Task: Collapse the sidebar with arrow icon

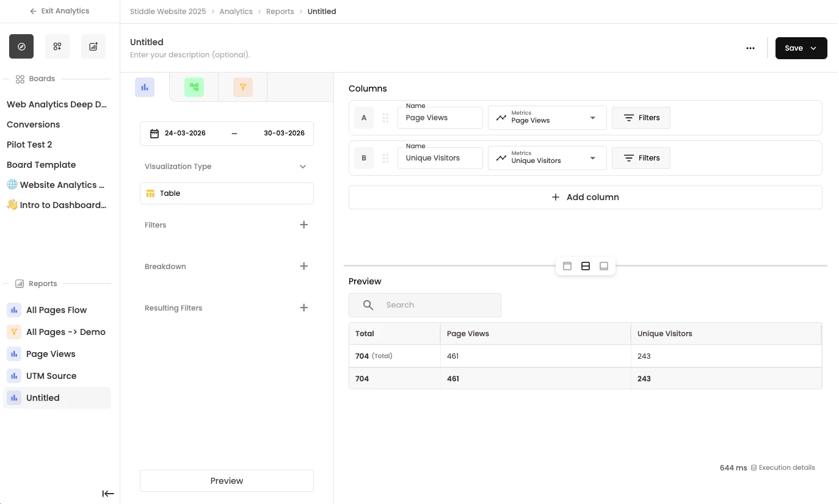Action: tap(108, 494)
